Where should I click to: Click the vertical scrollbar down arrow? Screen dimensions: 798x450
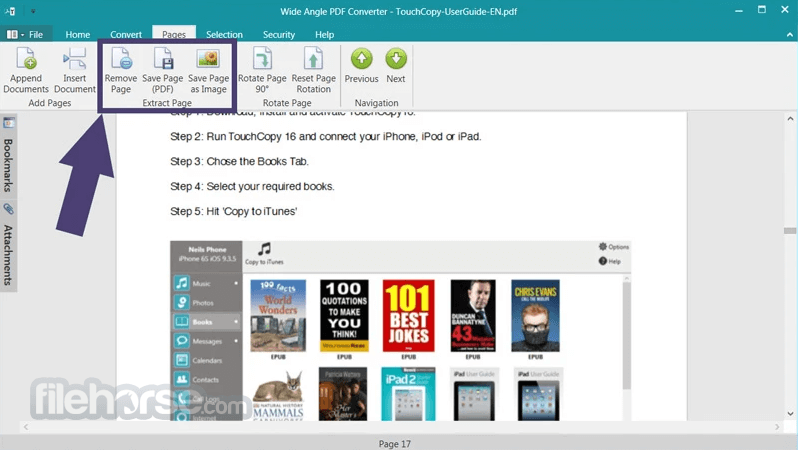[790, 414]
